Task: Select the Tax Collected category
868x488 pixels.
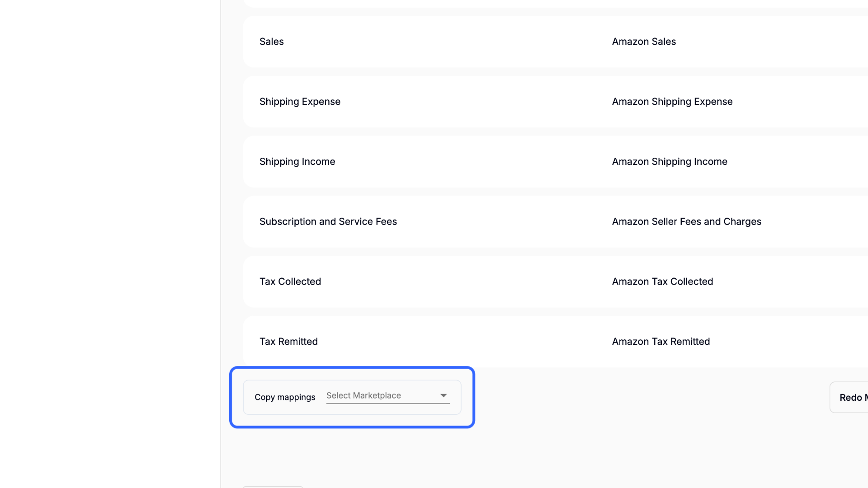Action: click(290, 282)
